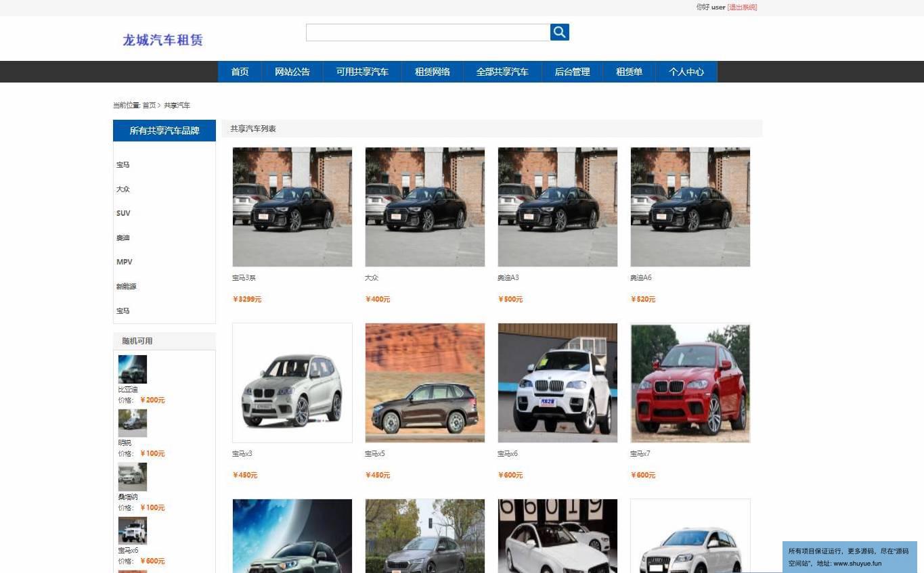The height and width of the screenshot is (573, 924).
Task: Open the 宝马x6 thumbnail in 随机可用 sidebar
Action: 133,530
